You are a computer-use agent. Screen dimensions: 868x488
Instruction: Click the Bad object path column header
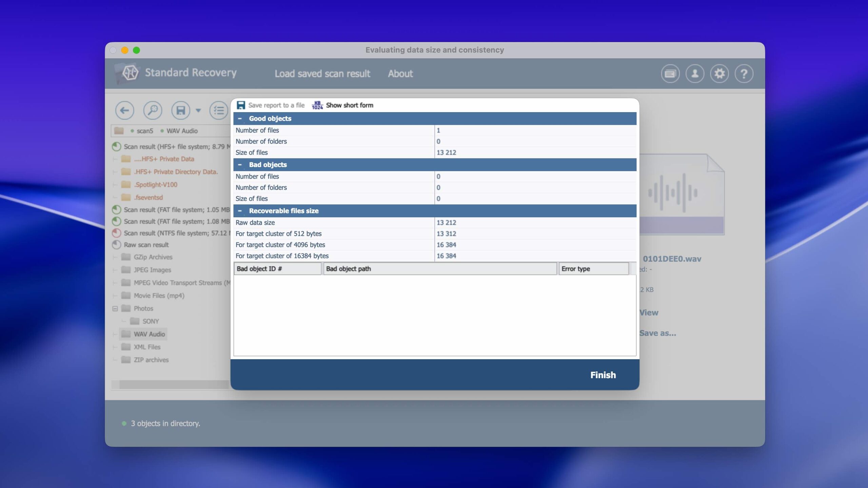coord(439,269)
